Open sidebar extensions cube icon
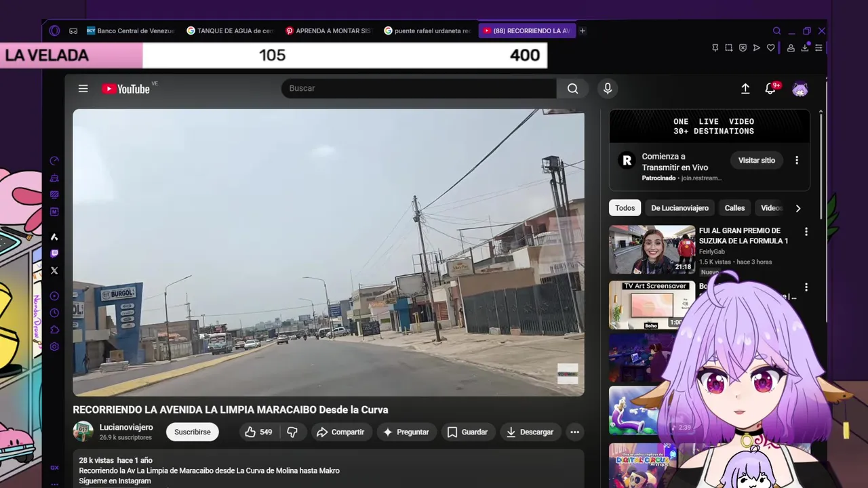The image size is (868, 488). tap(54, 330)
